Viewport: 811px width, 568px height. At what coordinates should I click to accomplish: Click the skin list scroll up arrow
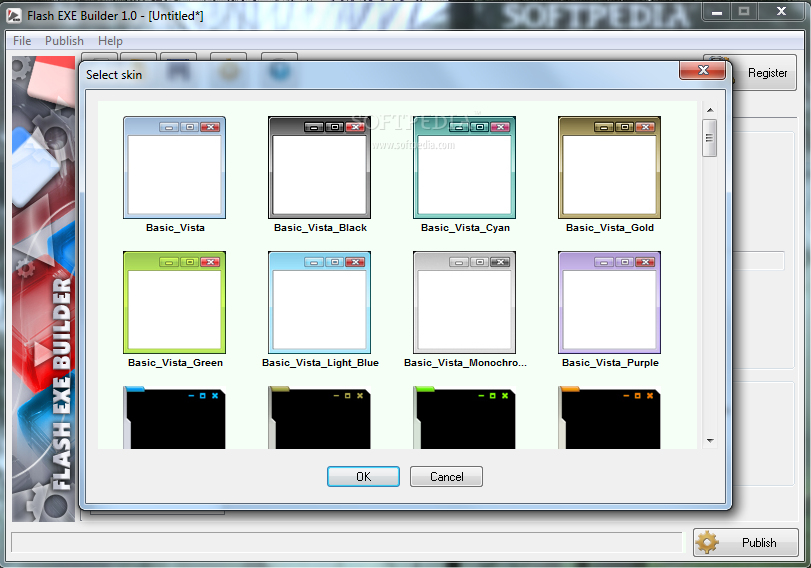[710, 110]
